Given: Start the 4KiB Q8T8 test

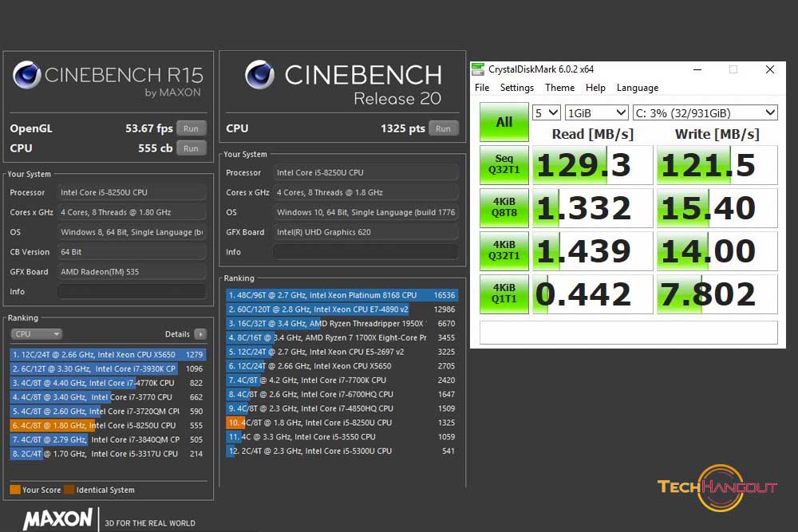Looking at the screenshot, I should [504, 207].
